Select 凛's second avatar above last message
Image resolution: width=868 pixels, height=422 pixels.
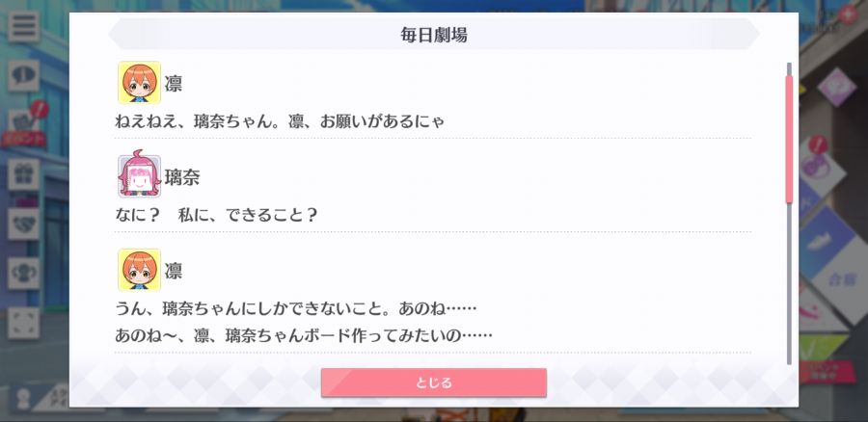click(139, 270)
